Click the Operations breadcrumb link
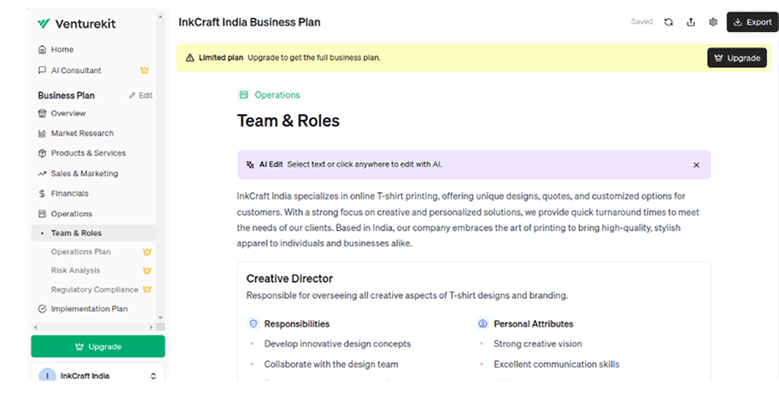 [277, 94]
